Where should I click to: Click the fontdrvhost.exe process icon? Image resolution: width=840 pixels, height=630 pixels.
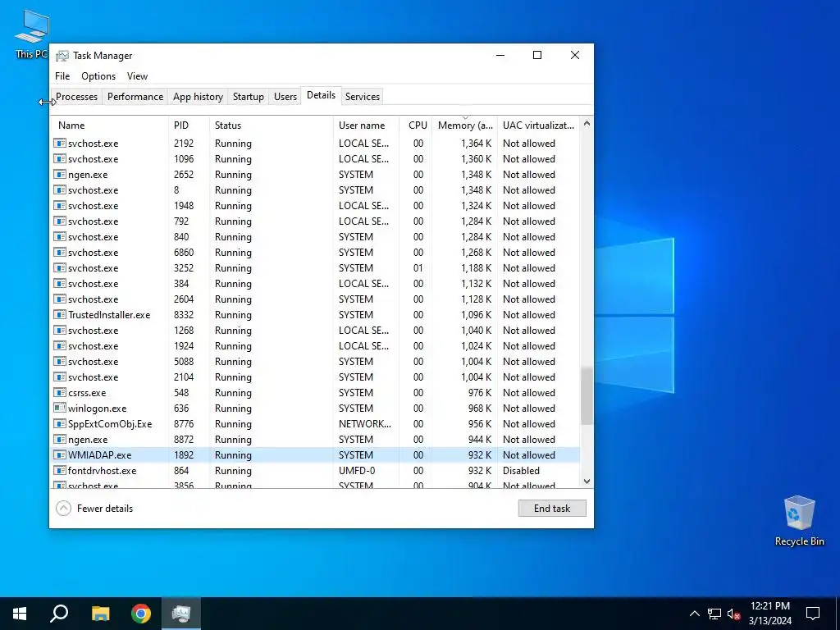60,470
